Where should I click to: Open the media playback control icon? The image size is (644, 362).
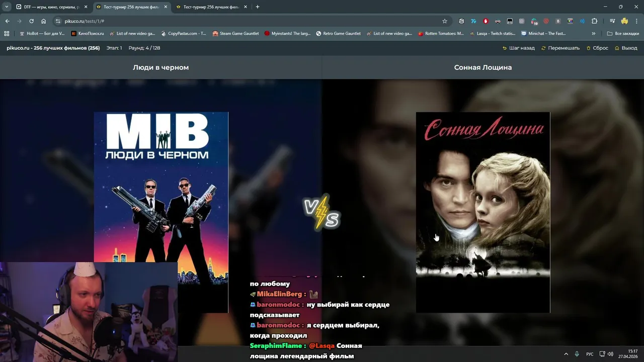[x=612, y=21]
